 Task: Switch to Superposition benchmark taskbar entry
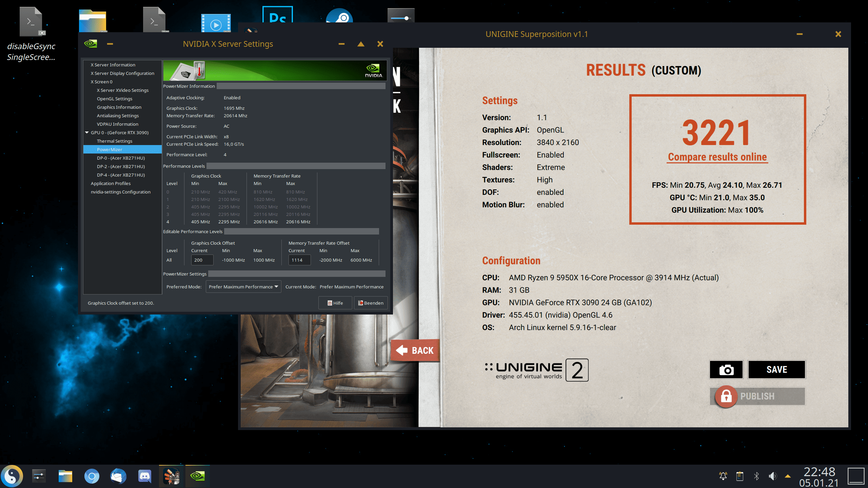(x=172, y=476)
